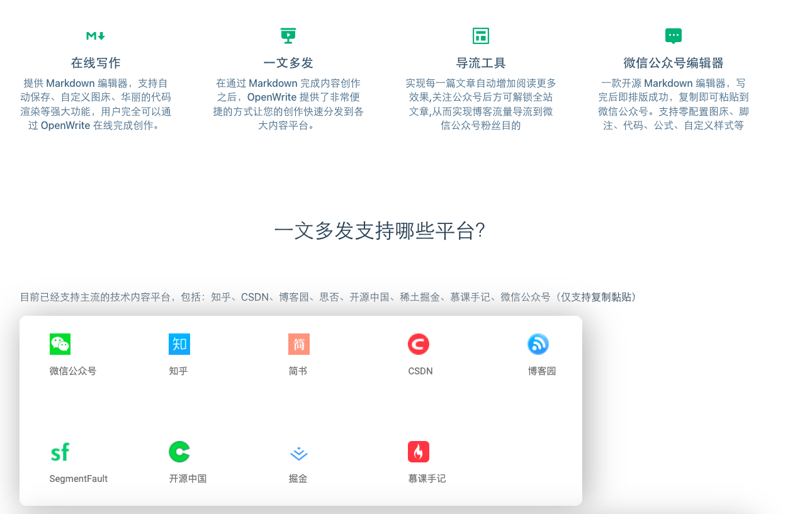Click the layout icon above 导流工具

[x=481, y=36]
